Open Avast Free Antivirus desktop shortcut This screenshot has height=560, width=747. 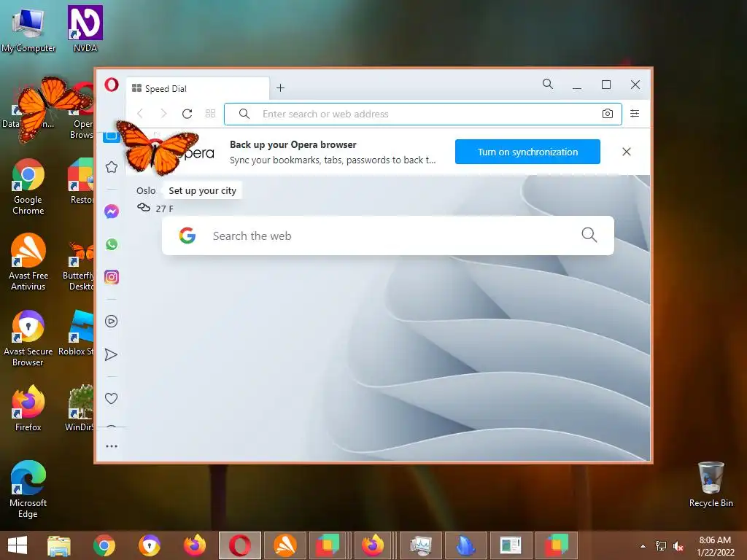28,262
